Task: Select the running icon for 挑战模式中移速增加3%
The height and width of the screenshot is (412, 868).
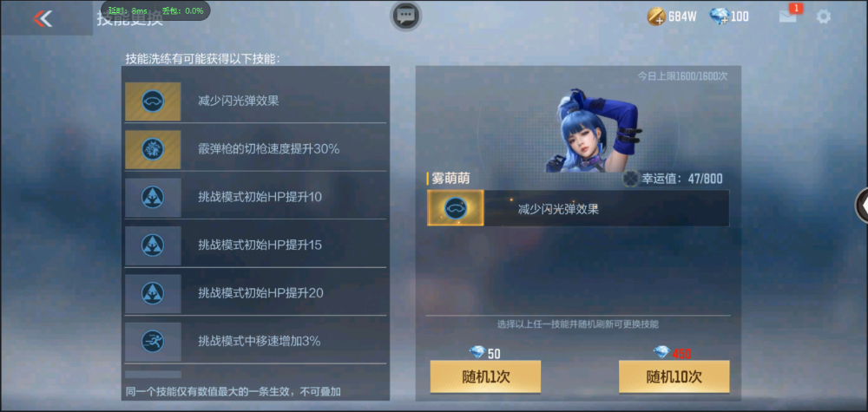Action: click(x=153, y=342)
